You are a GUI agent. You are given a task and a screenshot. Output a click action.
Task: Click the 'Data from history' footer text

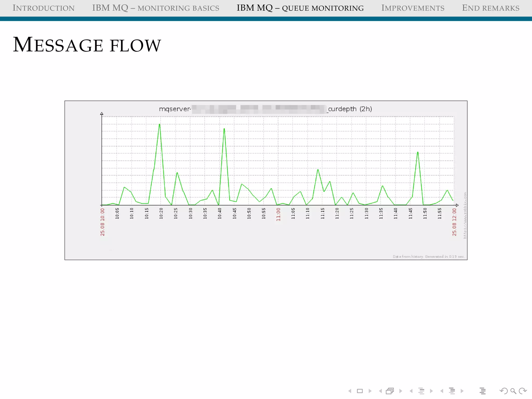(x=428, y=257)
